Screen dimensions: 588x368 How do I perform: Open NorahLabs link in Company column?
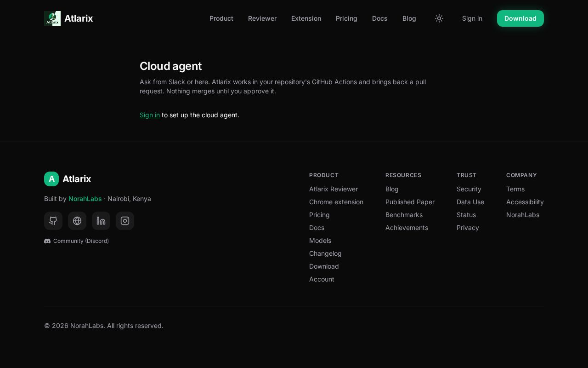[x=523, y=215]
